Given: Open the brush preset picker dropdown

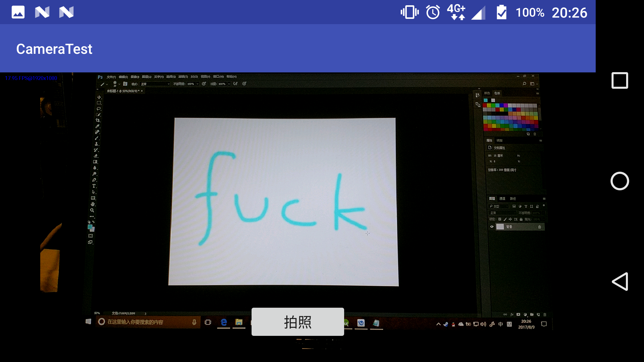Looking at the screenshot, I should click(x=119, y=84).
